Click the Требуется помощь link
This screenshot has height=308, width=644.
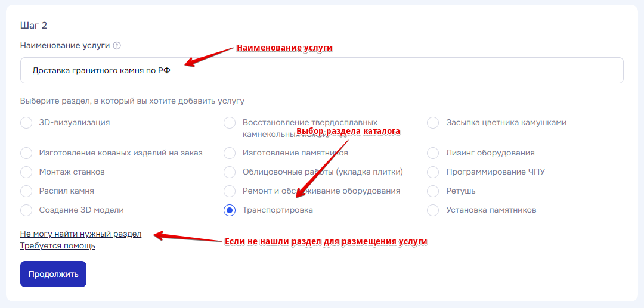pyautogui.click(x=57, y=245)
